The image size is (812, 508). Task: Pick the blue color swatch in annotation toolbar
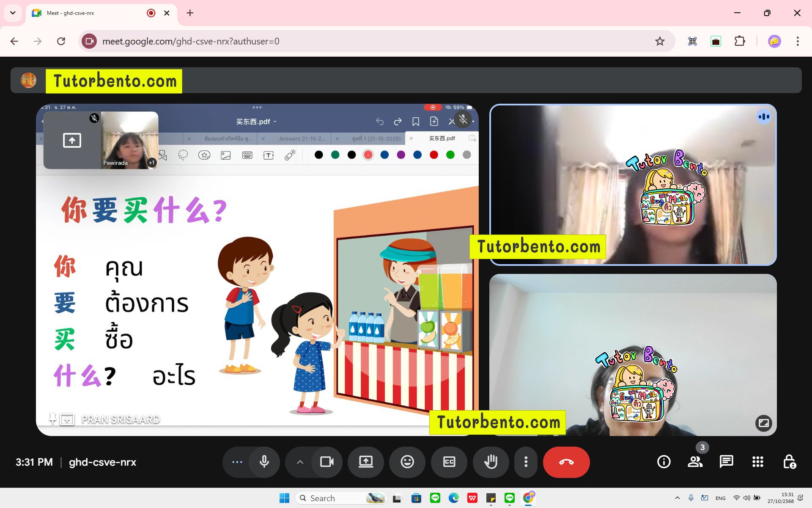tap(384, 155)
